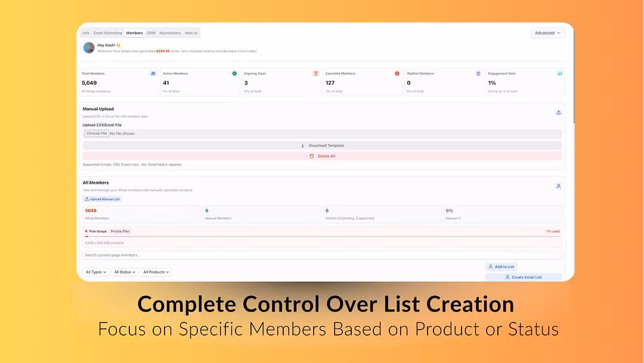Click the user avatar photo

tap(89, 48)
